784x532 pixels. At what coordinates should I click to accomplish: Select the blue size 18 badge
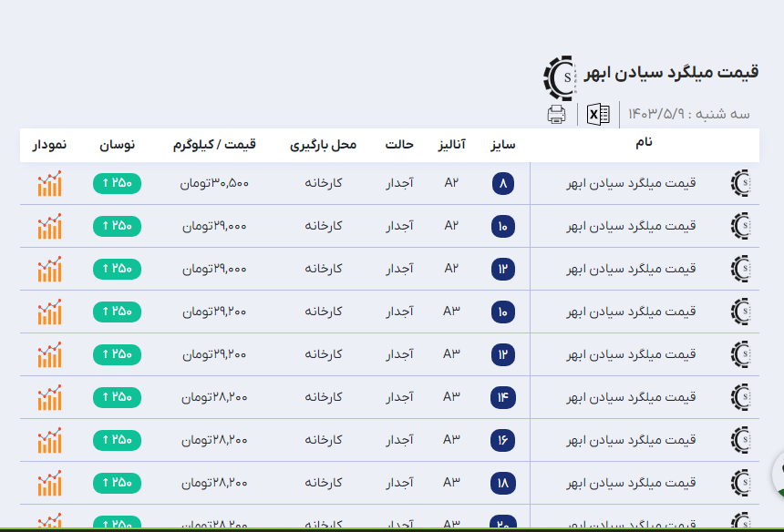[x=503, y=483]
